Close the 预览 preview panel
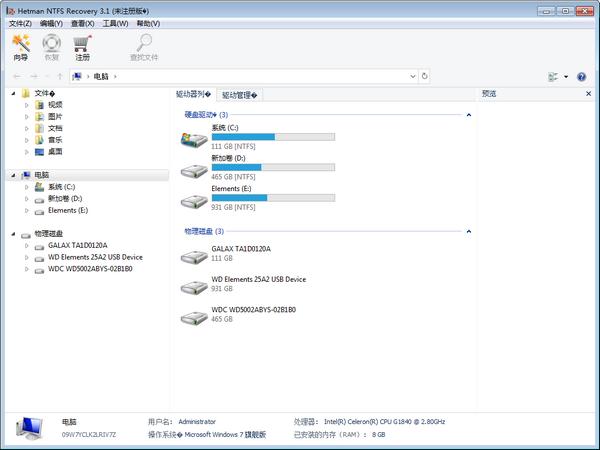This screenshot has height=450, width=600. [587, 94]
